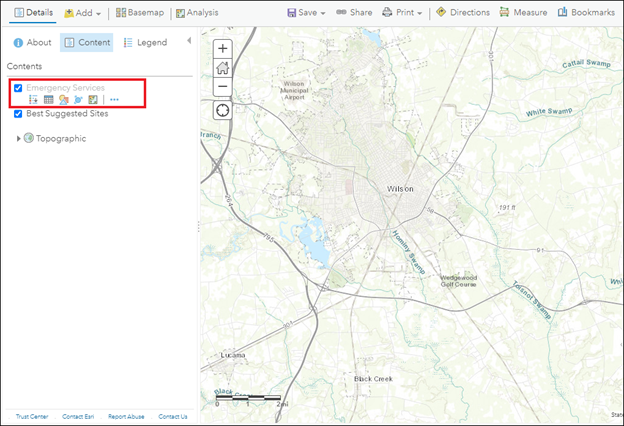Click the Best Suggested Sites layer name
624x426 pixels.
tap(67, 114)
